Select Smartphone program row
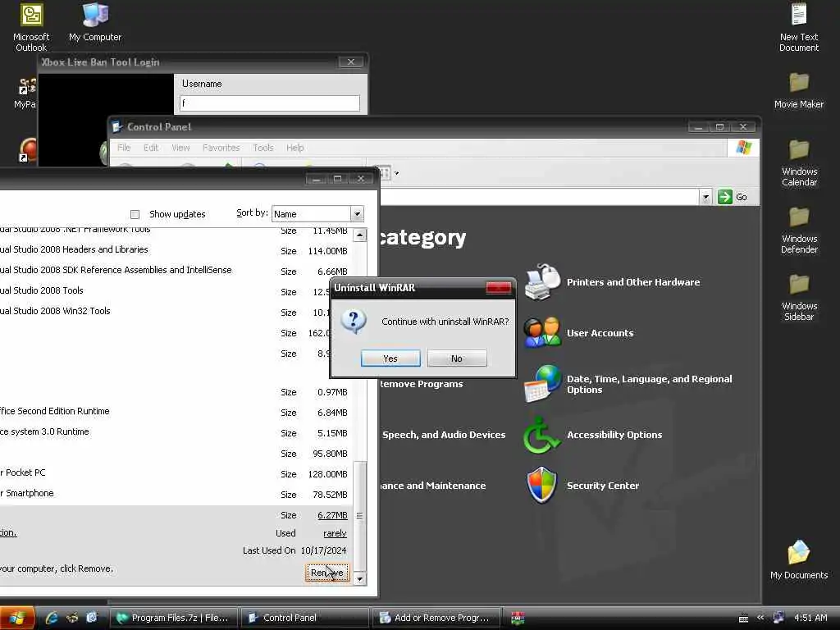 click(x=176, y=493)
